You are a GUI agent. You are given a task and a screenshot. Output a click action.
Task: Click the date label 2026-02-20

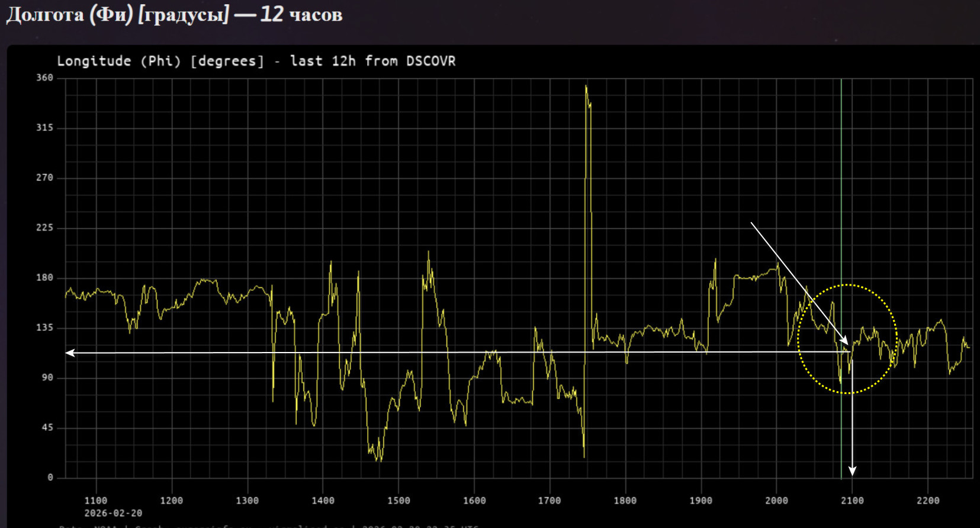[x=113, y=513]
